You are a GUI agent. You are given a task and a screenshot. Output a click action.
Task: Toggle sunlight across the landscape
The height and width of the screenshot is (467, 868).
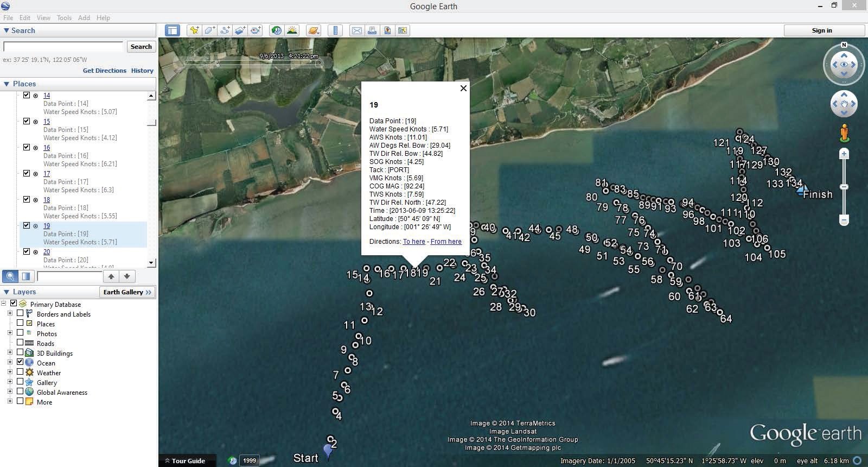pos(292,30)
